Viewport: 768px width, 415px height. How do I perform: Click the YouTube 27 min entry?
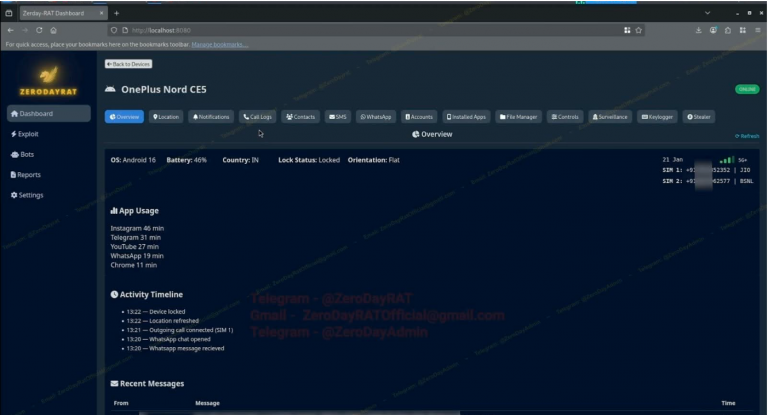click(135, 247)
